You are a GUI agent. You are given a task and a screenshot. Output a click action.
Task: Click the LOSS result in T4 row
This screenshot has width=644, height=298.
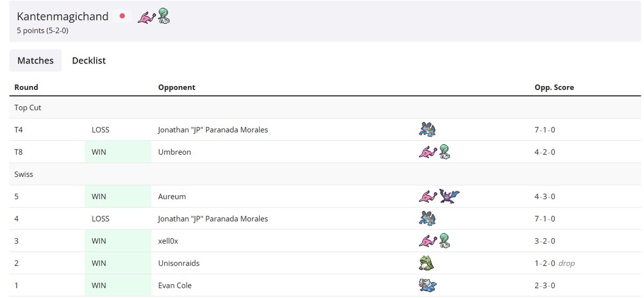[100, 130]
